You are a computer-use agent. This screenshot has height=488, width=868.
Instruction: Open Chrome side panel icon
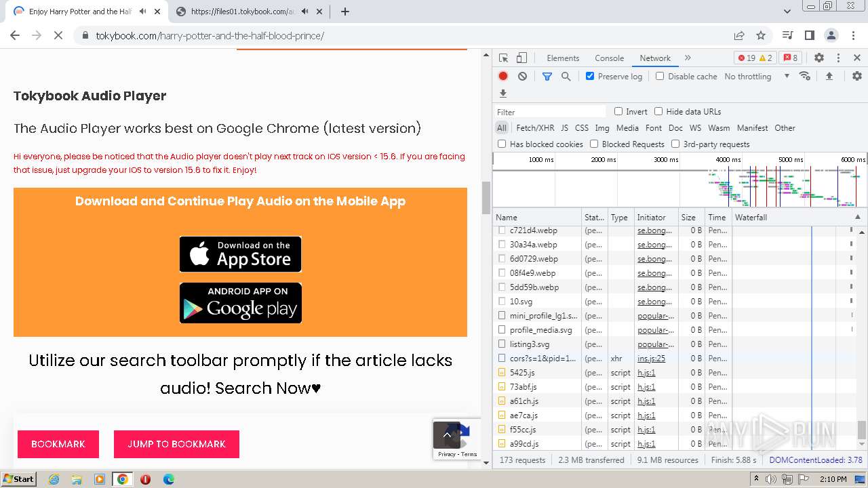click(x=810, y=35)
